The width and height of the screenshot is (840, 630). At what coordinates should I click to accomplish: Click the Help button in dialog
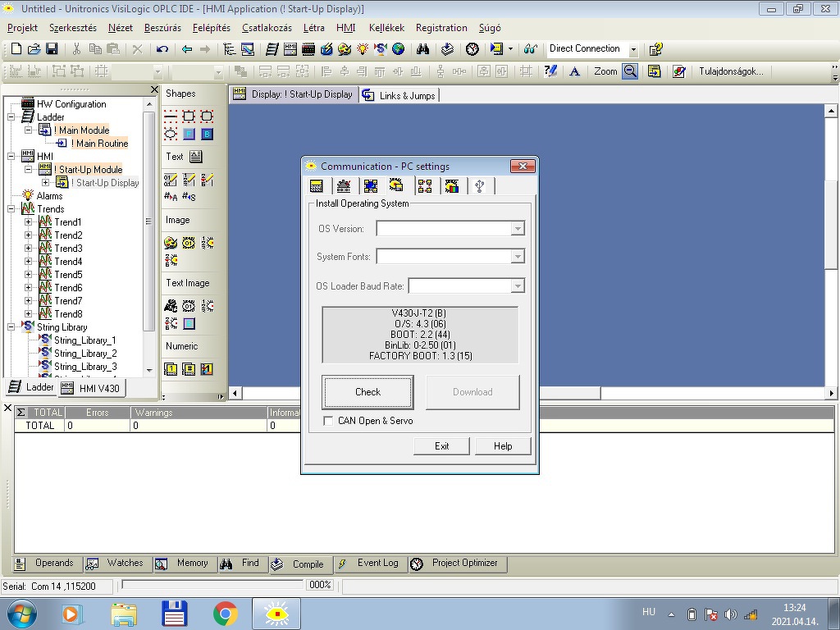click(503, 446)
